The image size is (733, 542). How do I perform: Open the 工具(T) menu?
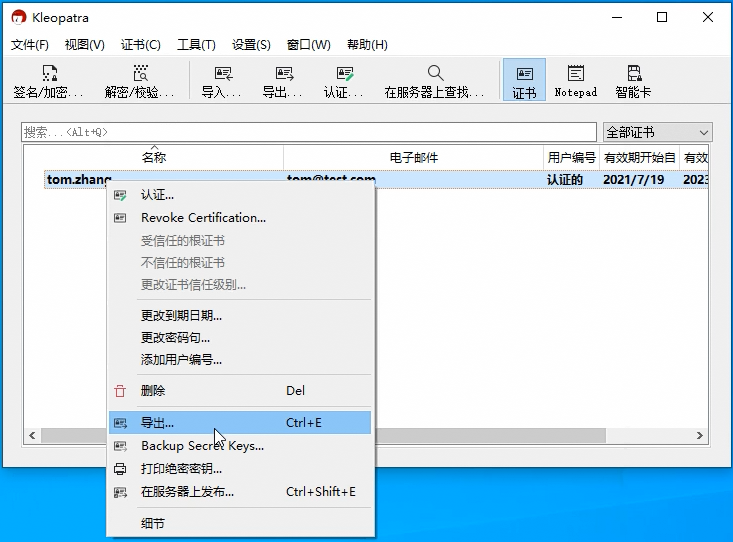[196, 44]
